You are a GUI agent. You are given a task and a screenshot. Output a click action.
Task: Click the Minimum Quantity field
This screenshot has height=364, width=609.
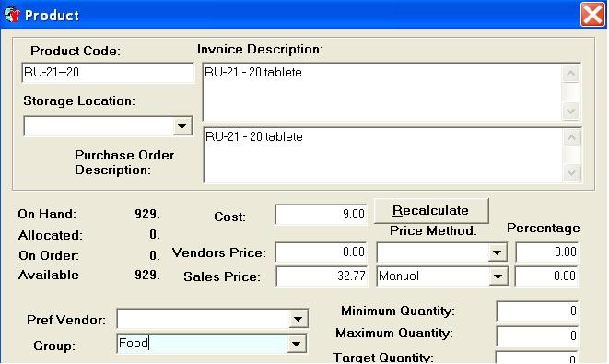[537, 311]
